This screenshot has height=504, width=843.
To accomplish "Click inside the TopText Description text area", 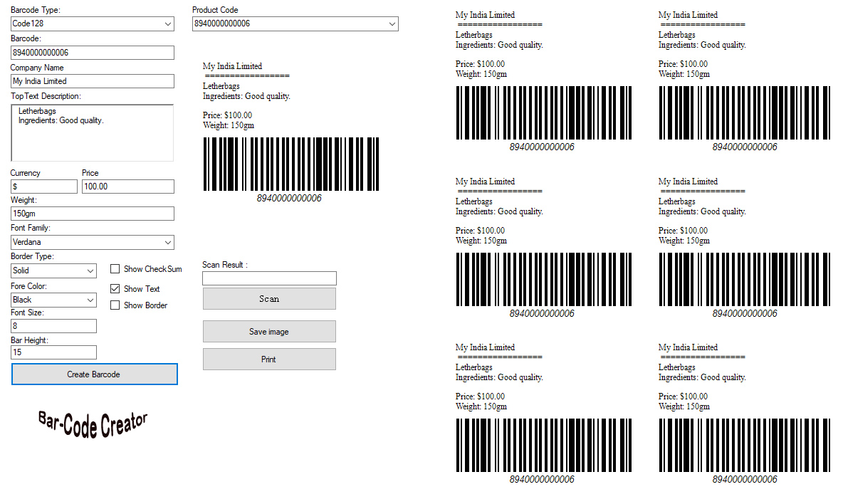I will [93, 132].
